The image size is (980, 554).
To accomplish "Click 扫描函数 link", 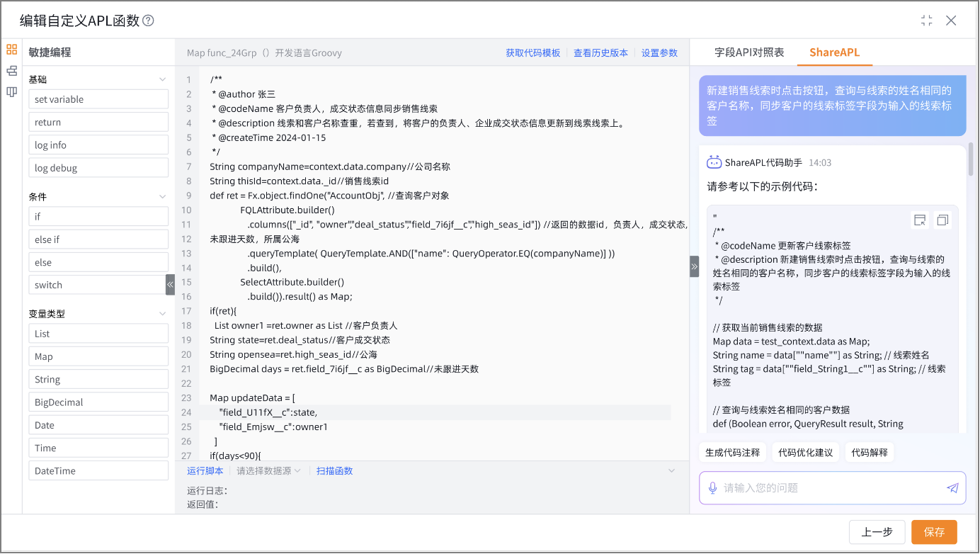I will [334, 470].
